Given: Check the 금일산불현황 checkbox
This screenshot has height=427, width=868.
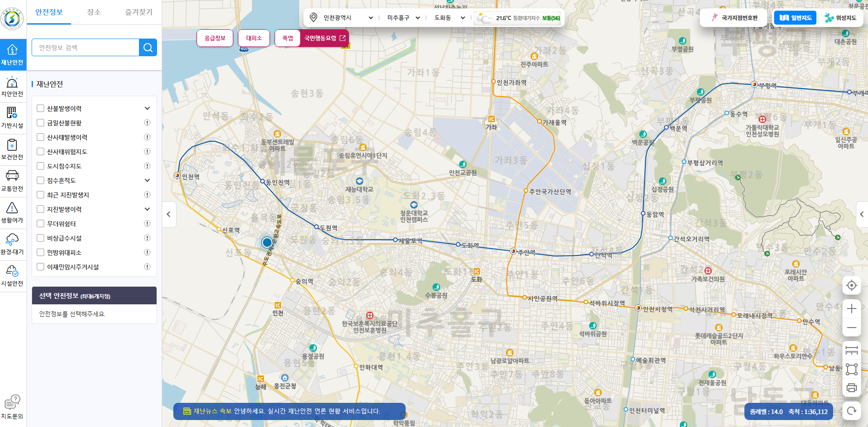Looking at the screenshot, I should click(40, 123).
